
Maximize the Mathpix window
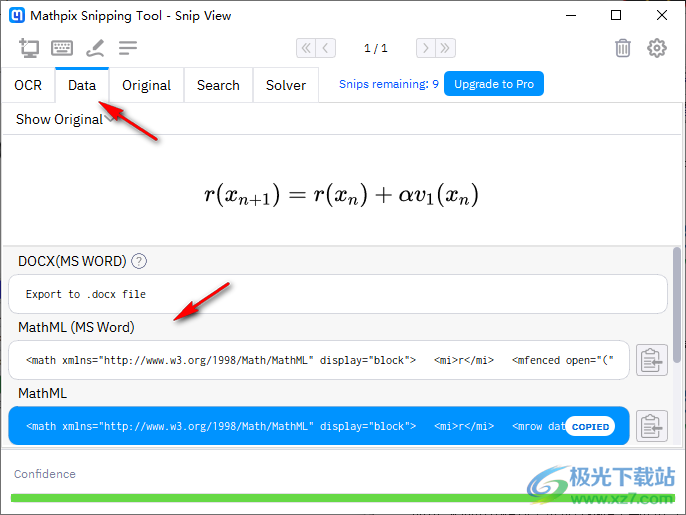[x=616, y=15]
